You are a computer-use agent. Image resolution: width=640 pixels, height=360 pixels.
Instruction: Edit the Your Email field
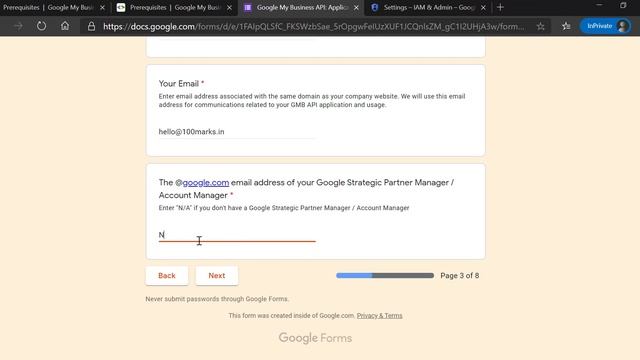click(237, 131)
